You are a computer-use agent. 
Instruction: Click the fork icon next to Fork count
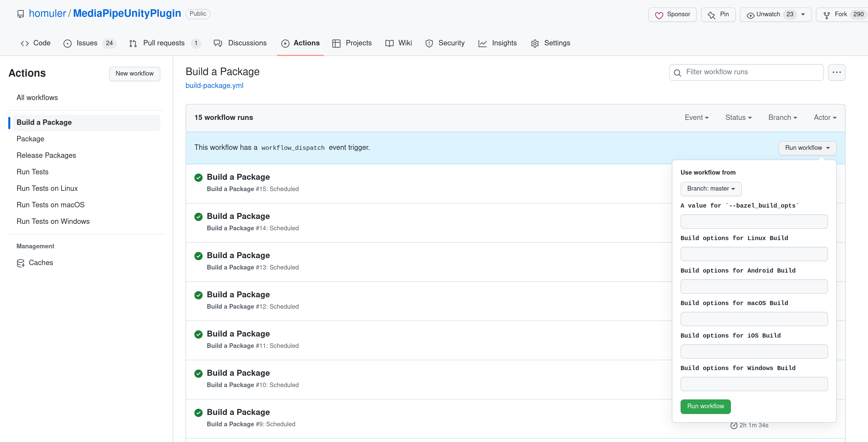(x=826, y=14)
